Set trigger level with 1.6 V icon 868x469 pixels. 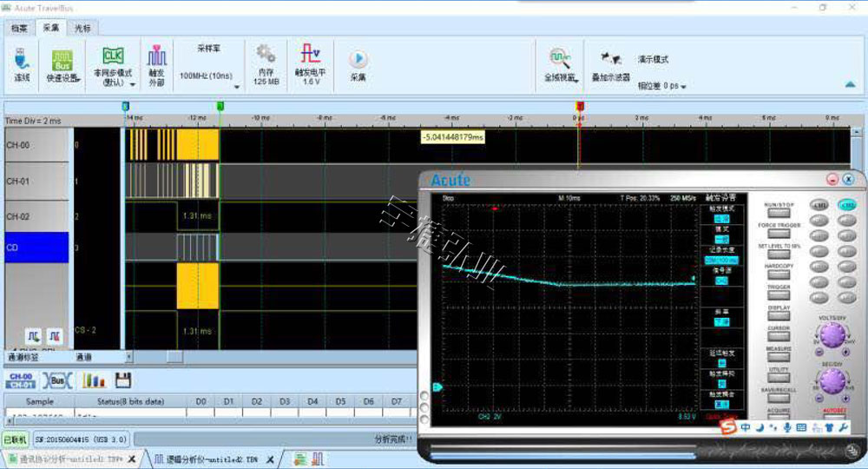310,54
